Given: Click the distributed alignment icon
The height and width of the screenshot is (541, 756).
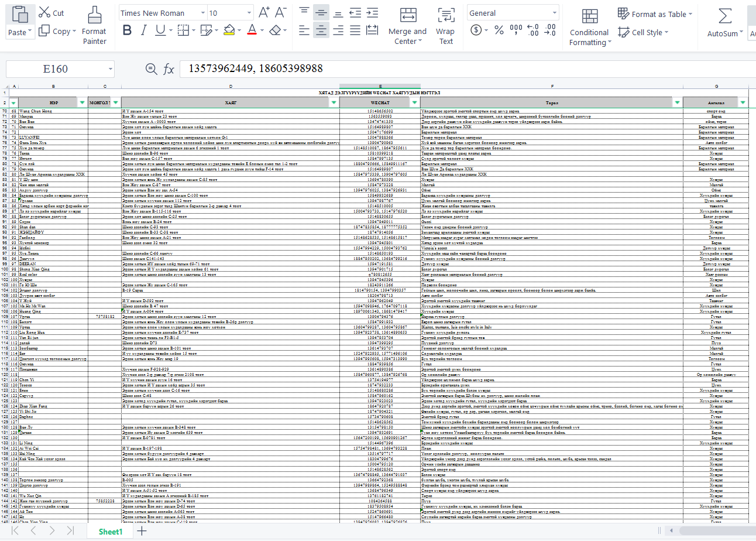Looking at the screenshot, I should pyautogui.click(x=372, y=30).
